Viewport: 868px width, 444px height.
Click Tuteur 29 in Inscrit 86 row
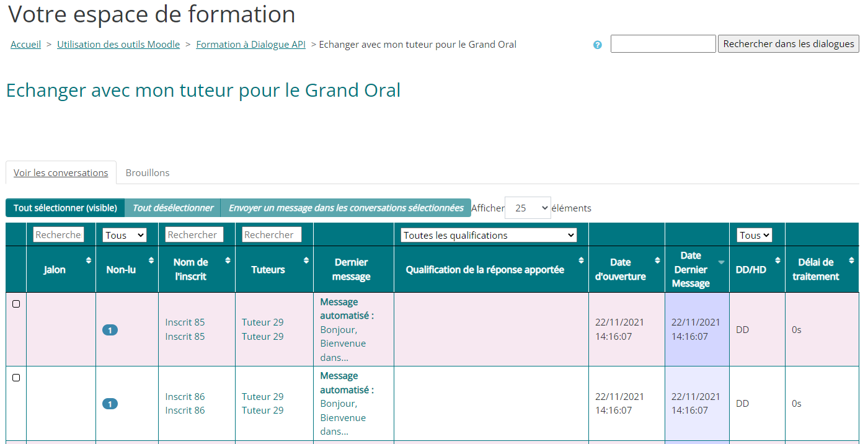(x=263, y=403)
